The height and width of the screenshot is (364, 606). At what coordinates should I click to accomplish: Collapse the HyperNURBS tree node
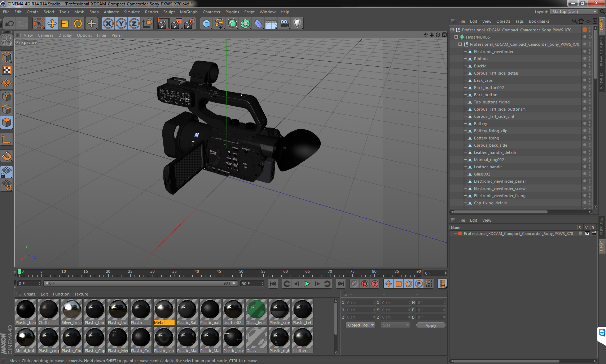[456, 37]
